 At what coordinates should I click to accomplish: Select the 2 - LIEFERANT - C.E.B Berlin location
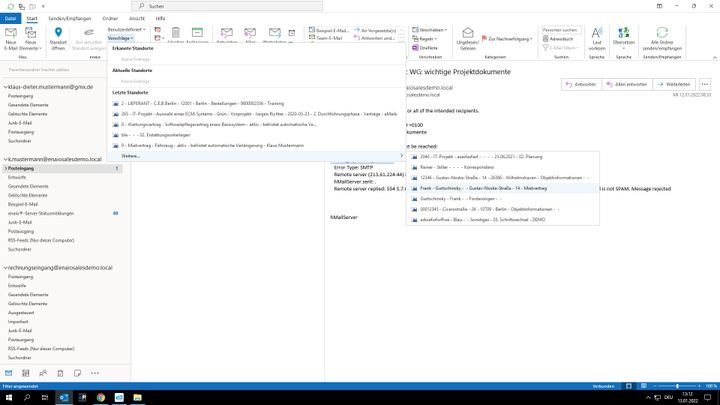pyautogui.click(x=257, y=103)
